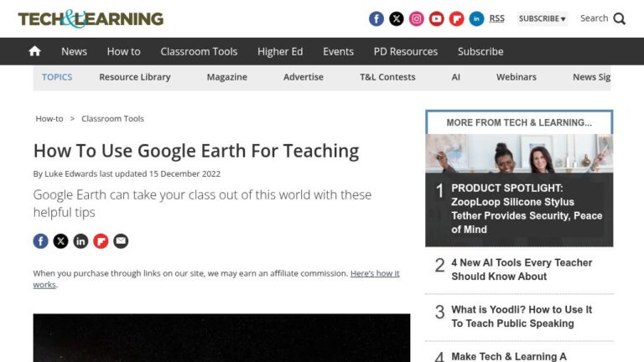The height and width of the screenshot is (362, 644).
Task: Open the blue LinkedIn icon in the header
Action: pos(477,18)
